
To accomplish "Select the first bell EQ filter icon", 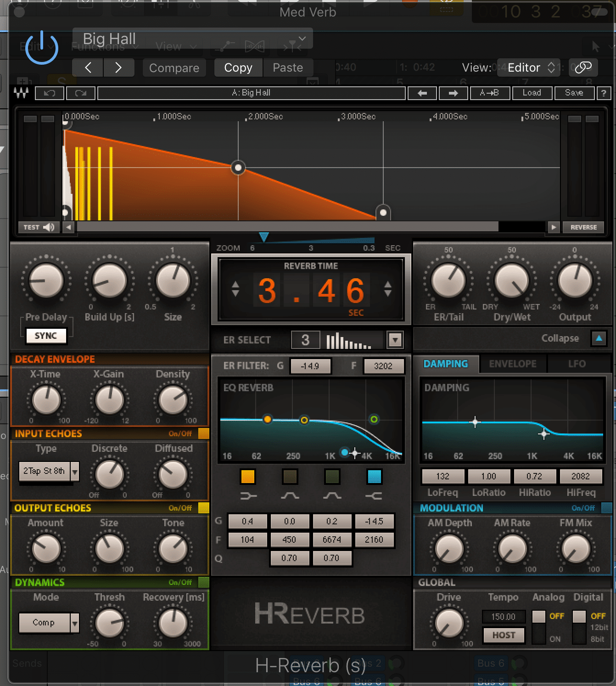I will 290,496.
